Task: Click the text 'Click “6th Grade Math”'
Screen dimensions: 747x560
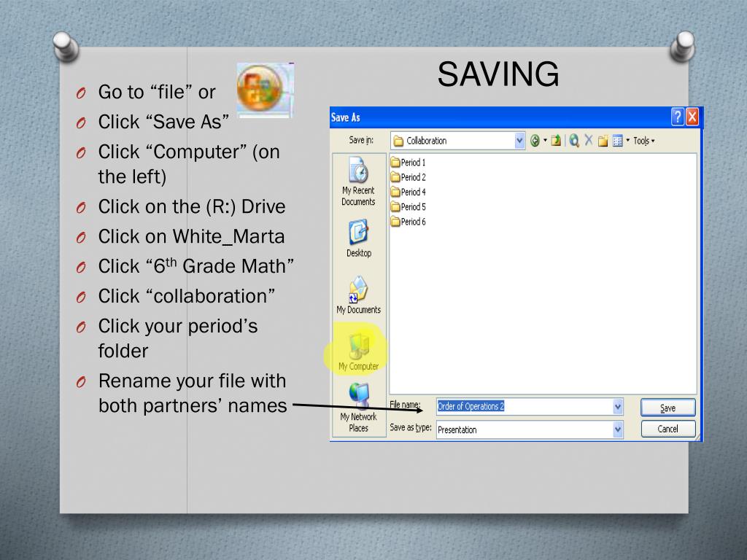Action: pos(196,265)
